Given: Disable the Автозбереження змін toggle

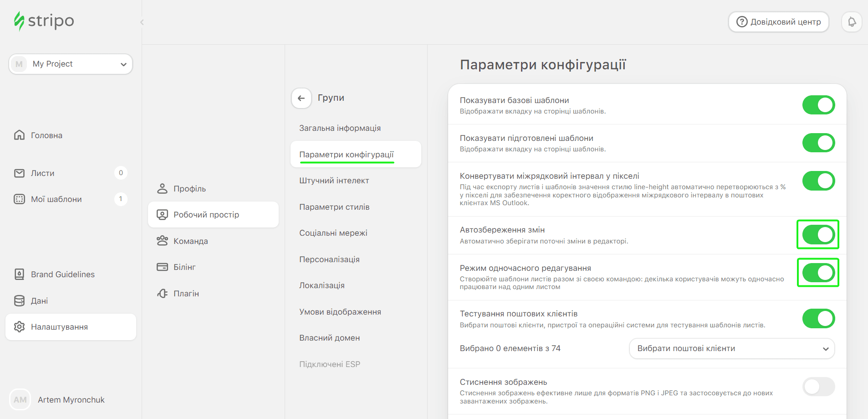Looking at the screenshot, I should coord(818,235).
